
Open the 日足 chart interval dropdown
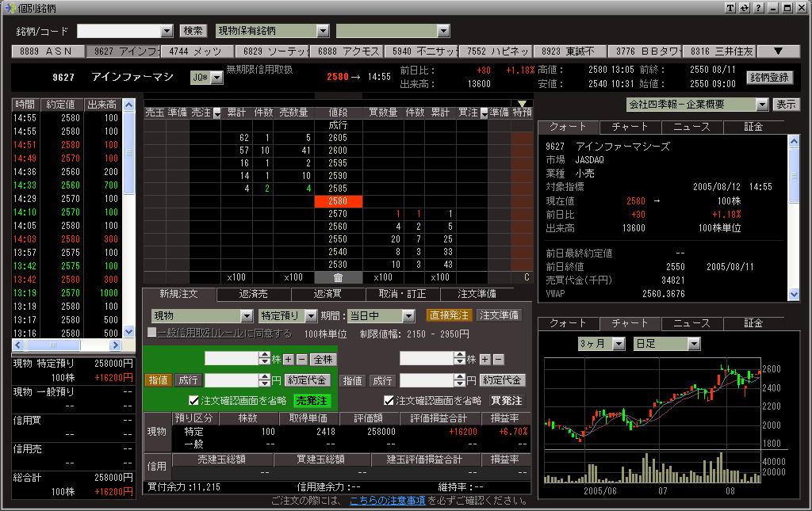pos(694,343)
